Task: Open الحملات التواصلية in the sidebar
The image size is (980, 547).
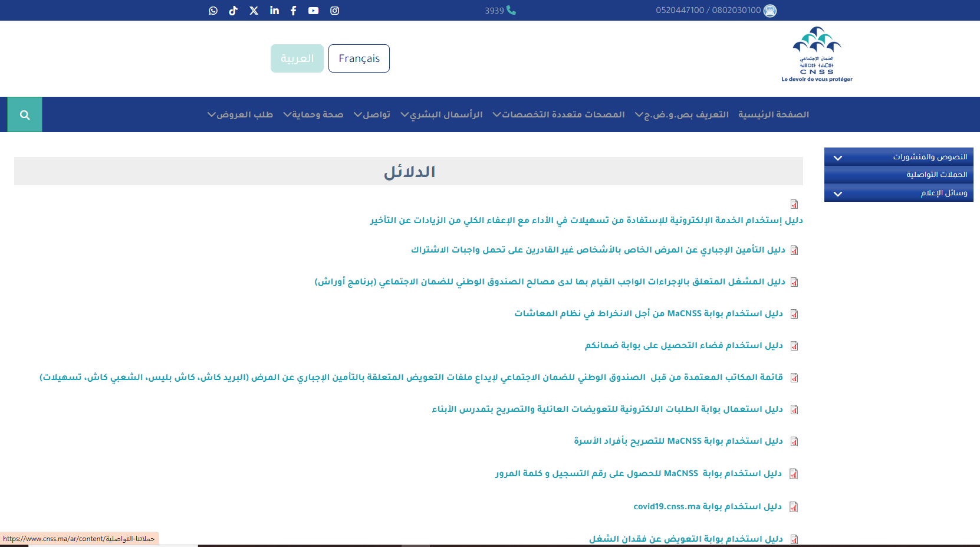Action: 936,175
